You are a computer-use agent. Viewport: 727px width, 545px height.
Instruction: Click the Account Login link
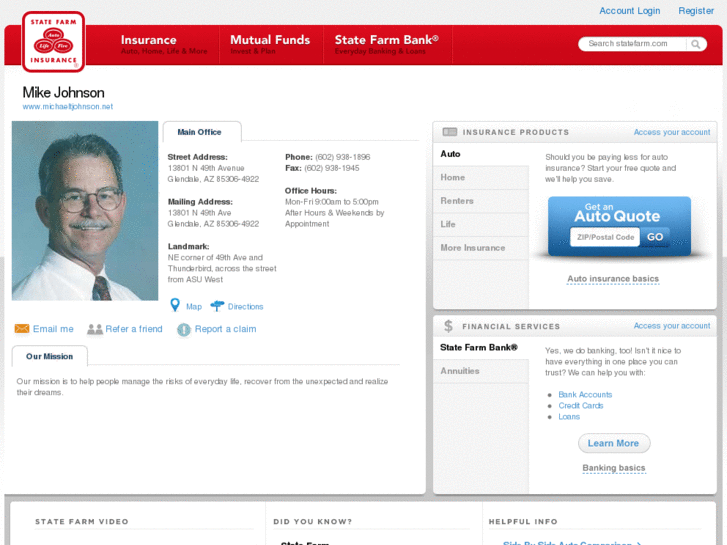coord(630,11)
